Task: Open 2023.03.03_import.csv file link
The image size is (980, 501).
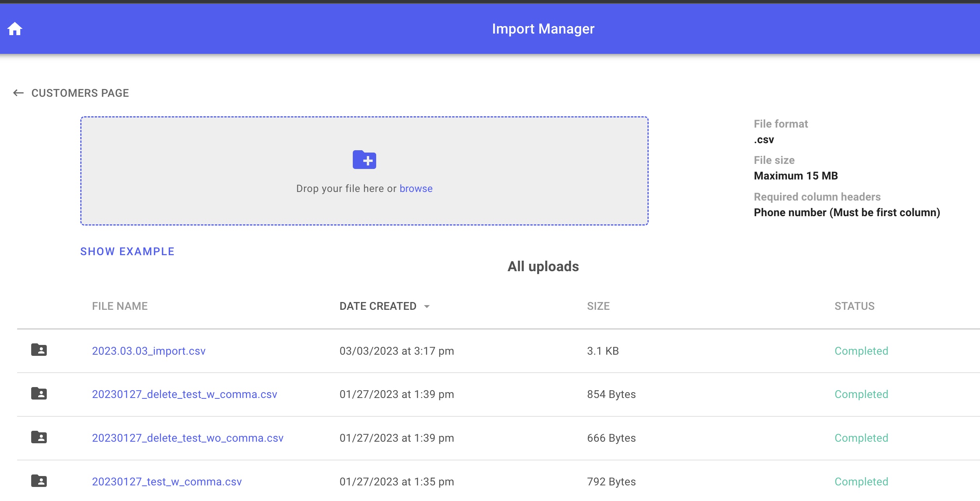Action: pos(149,351)
